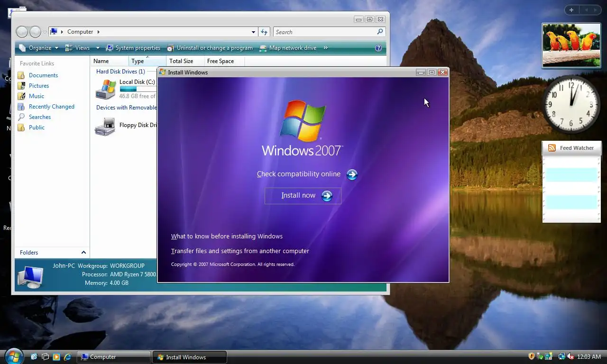This screenshot has height=364, width=607.
Task: Launch Windows Media Player from Quick Launch
Action: 56,357
